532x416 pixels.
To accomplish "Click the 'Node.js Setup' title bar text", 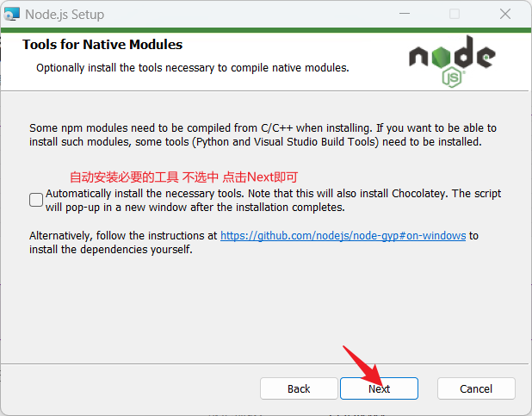I will (65, 15).
